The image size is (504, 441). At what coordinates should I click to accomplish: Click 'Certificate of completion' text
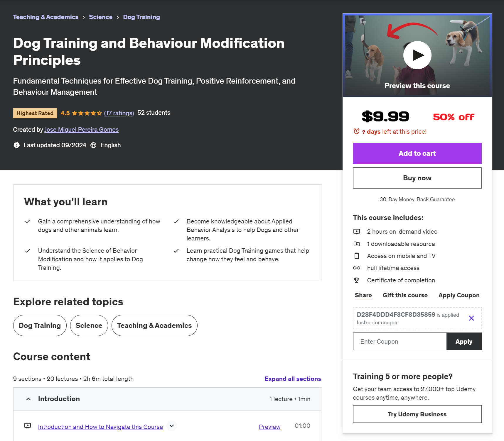(x=401, y=280)
